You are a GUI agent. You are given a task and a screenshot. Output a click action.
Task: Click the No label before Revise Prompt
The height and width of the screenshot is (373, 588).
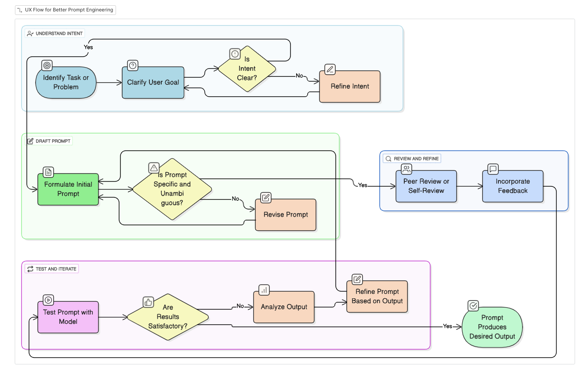[x=236, y=199]
